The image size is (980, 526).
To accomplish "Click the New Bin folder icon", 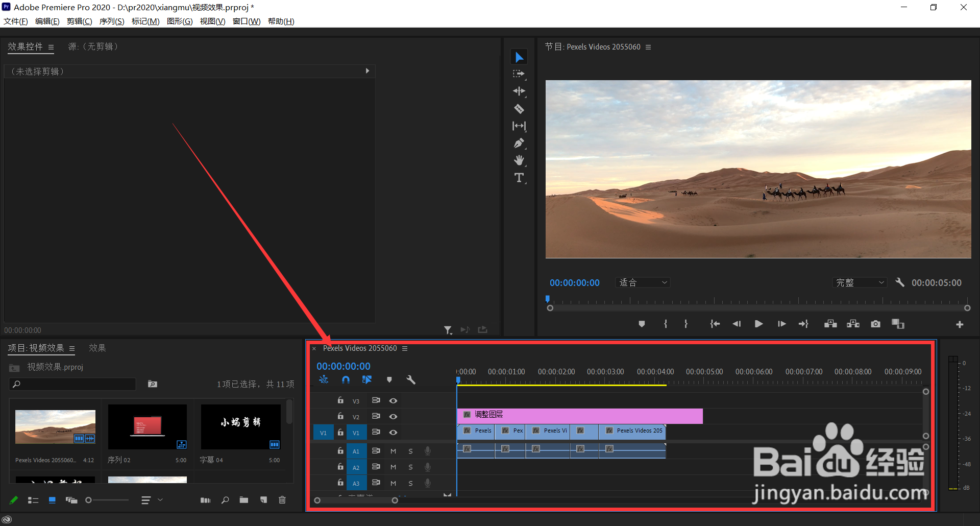I will 244,500.
